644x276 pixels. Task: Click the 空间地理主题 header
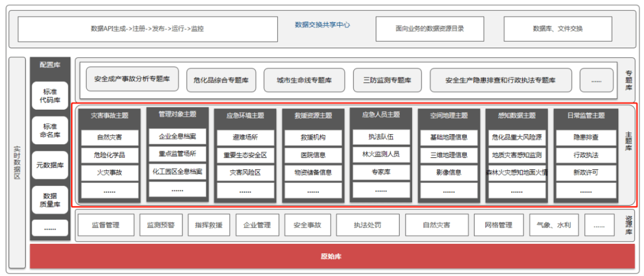point(449,115)
